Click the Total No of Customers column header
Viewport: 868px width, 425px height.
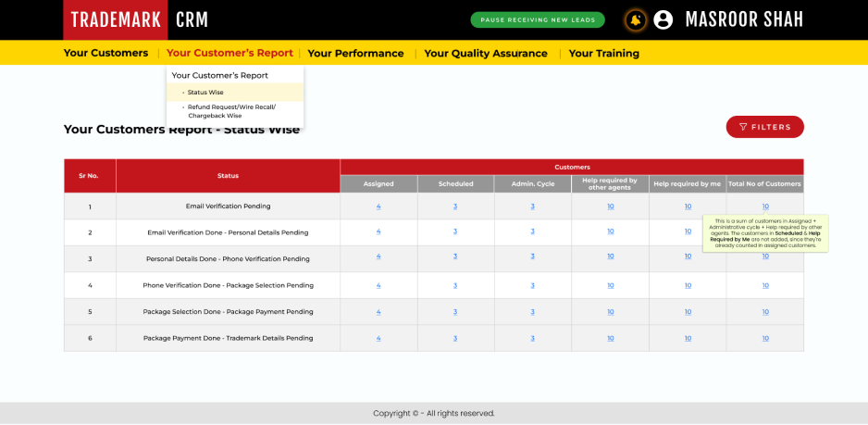click(764, 184)
